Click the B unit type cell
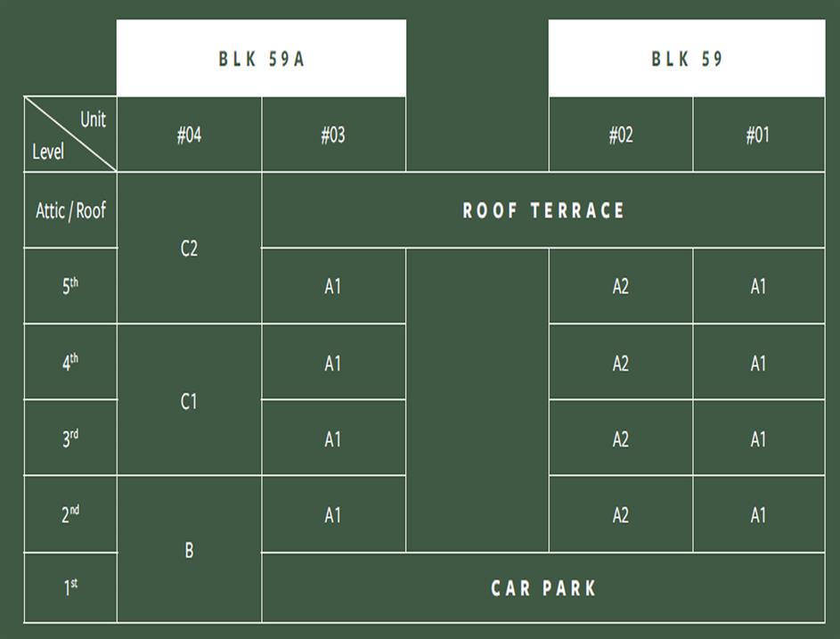 click(x=189, y=550)
